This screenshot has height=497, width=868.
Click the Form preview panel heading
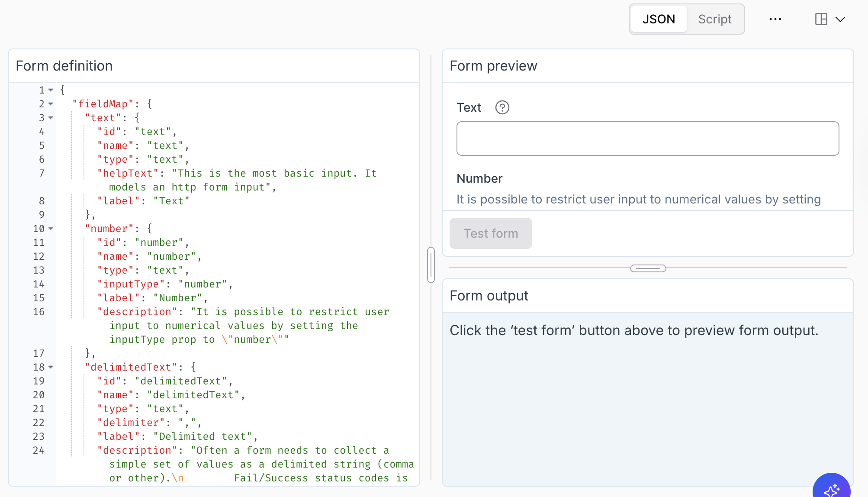tap(493, 66)
